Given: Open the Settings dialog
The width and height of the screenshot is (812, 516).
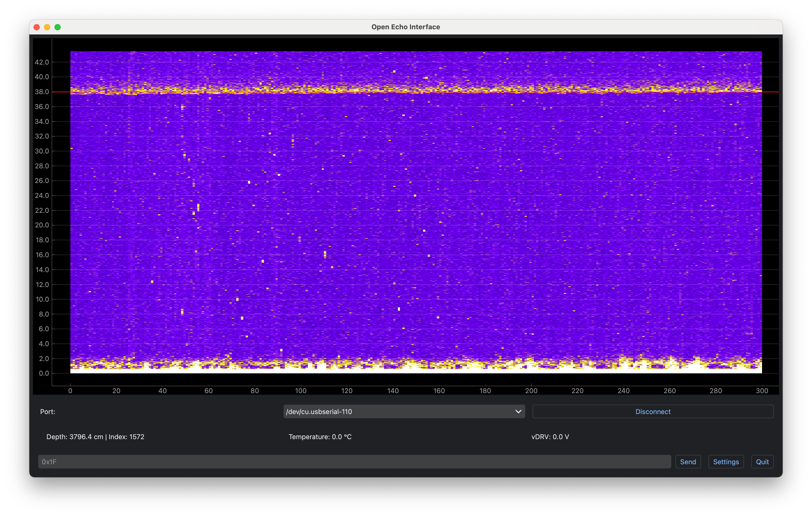Looking at the screenshot, I should (726, 462).
